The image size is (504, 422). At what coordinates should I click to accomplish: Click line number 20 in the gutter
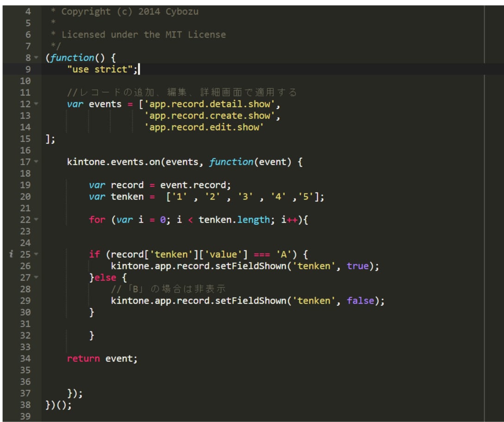click(x=25, y=197)
